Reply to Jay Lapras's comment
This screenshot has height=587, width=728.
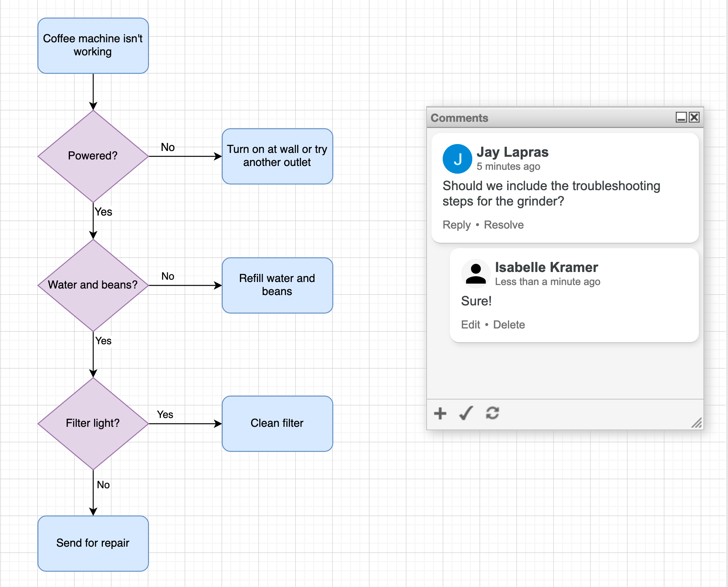(456, 225)
